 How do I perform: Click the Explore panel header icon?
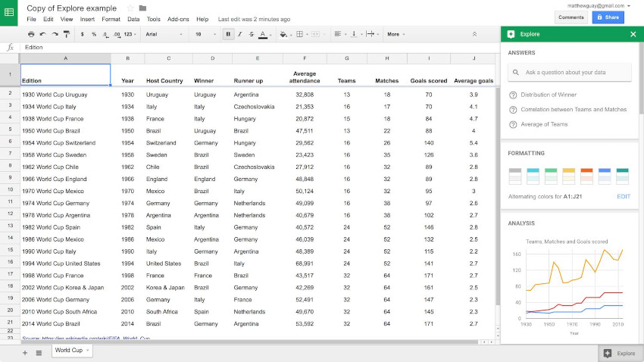[x=511, y=34]
